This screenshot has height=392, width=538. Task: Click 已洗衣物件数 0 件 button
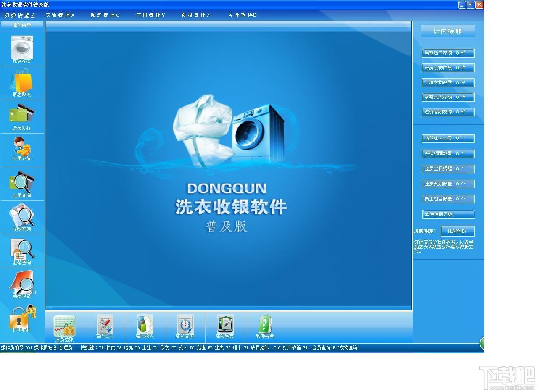pos(448,82)
